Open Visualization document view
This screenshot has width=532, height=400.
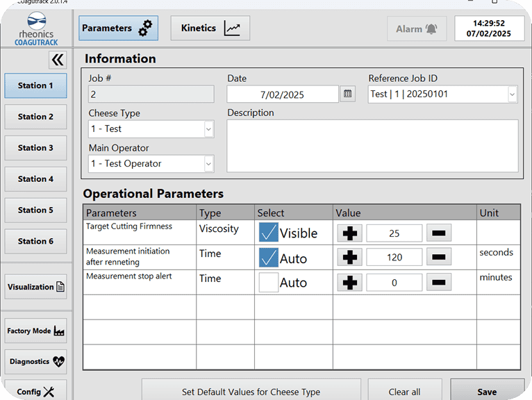35,287
